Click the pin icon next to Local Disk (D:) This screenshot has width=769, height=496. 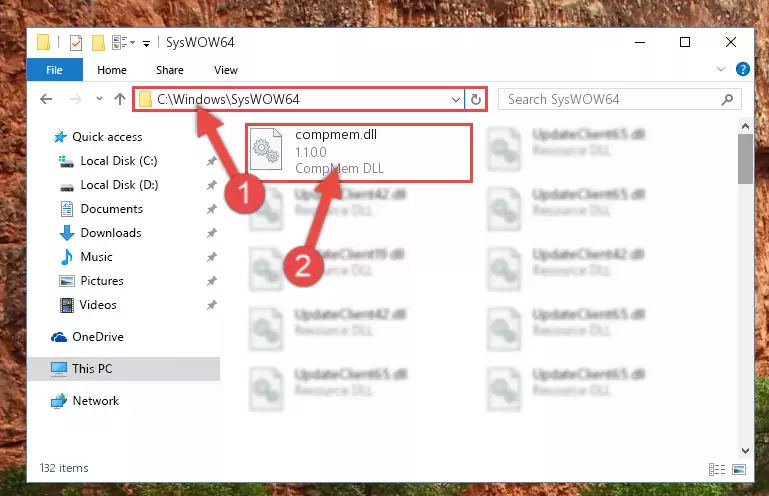pyautogui.click(x=211, y=185)
